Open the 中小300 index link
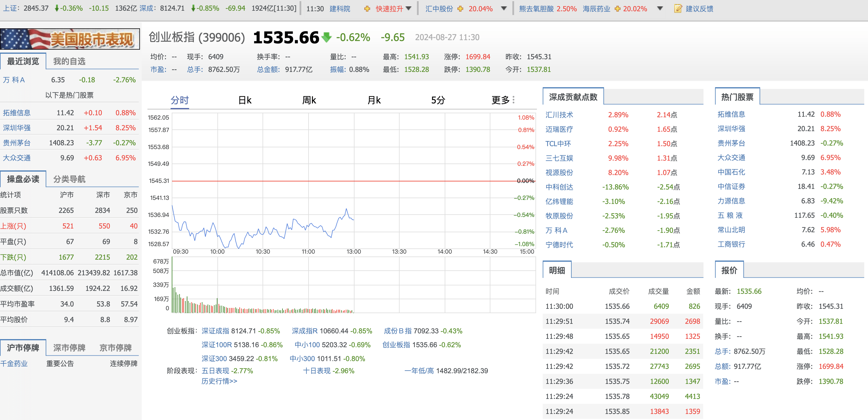Image resolution: width=868 pixels, height=420 pixels. [302, 359]
